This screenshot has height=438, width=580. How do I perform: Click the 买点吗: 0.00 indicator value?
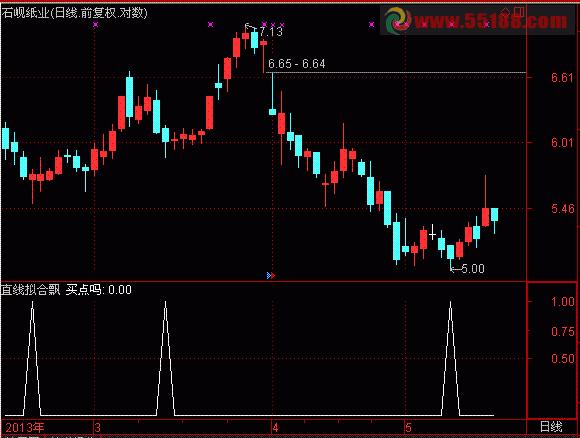98,289
